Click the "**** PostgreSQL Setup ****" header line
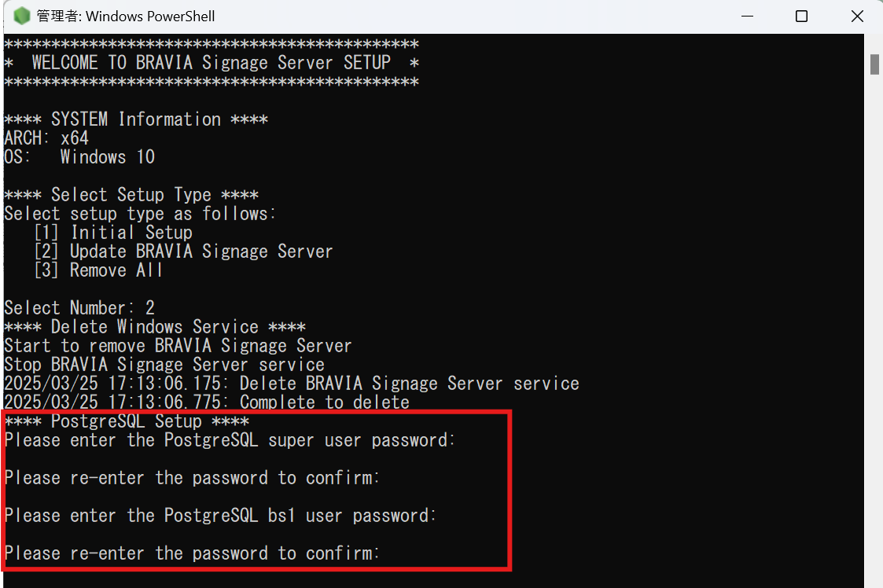883x588 pixels. [127, 421]
